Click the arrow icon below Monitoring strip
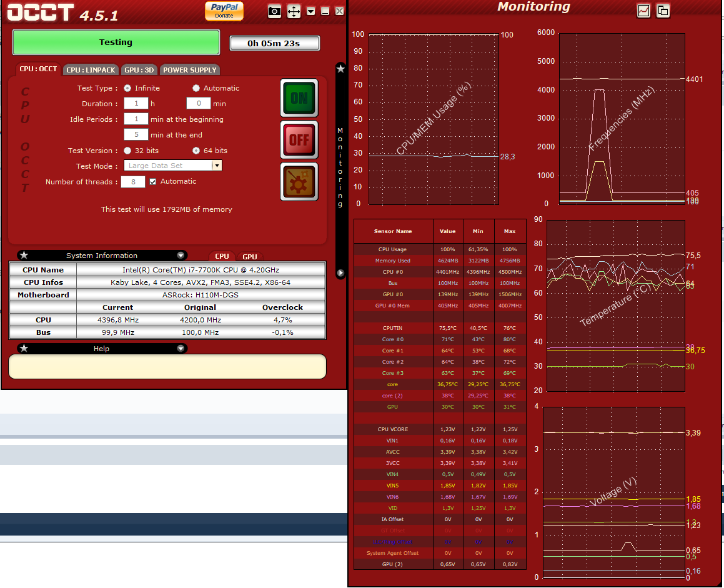Screen dimensions: 724x588 pos(340,273)
